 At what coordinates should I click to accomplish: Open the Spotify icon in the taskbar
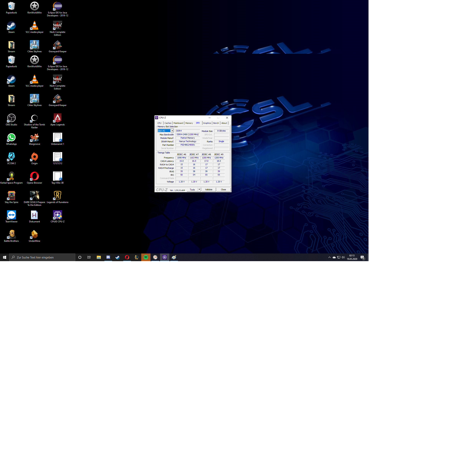(146, 257)
